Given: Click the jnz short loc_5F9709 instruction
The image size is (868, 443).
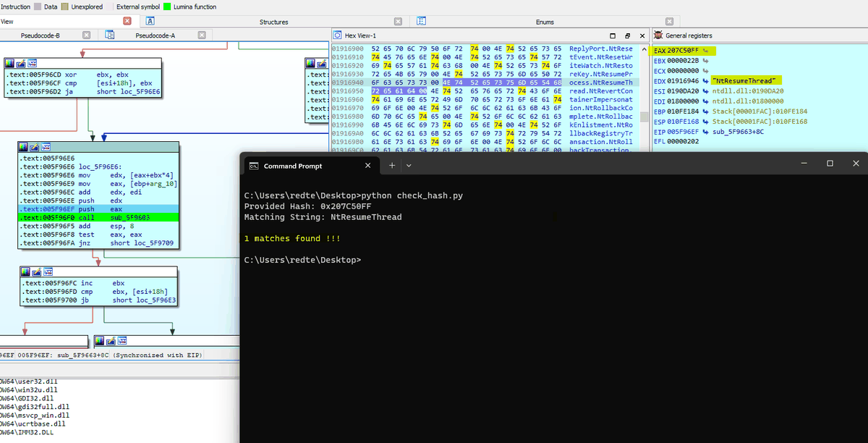Looking at the screenshot, I should tap(98, 242).
